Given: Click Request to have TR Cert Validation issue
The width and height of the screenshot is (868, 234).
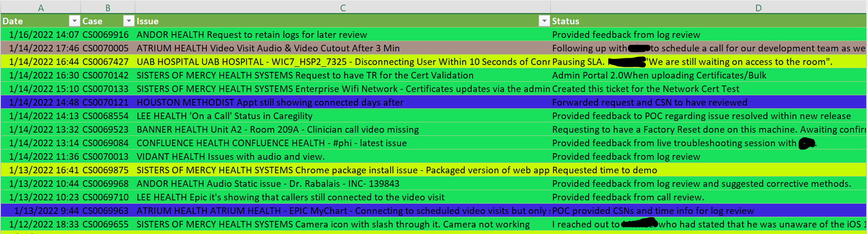Looking at the screenshot, I should point(343,75).
